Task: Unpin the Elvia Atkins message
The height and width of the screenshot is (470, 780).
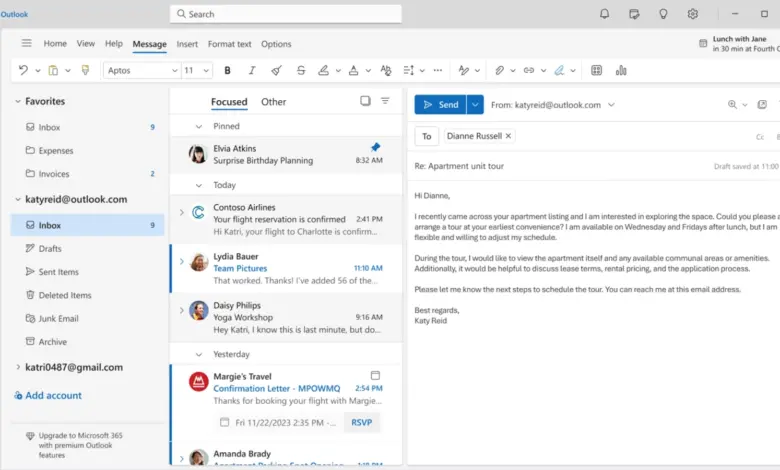Action: pos(376,147)
